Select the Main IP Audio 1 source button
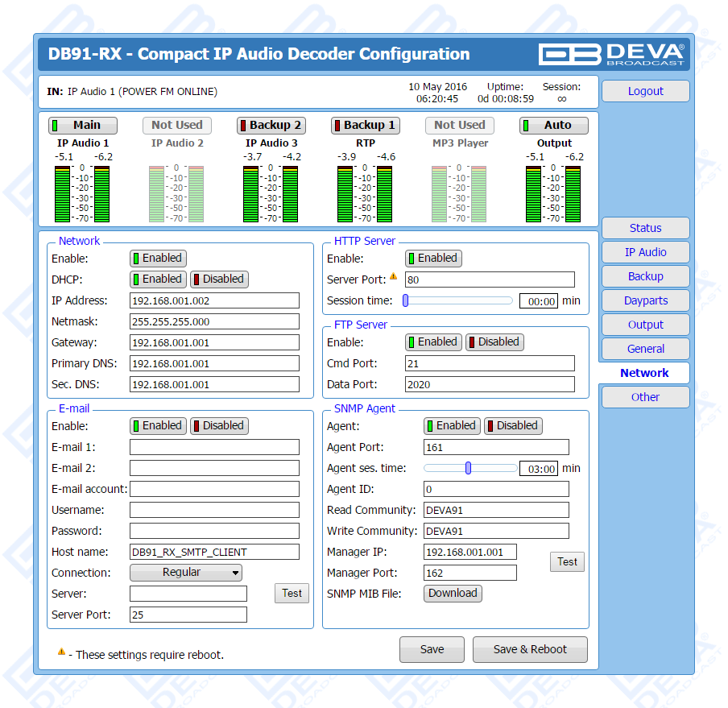Viewport: 728px width, 708px height. 83,126
